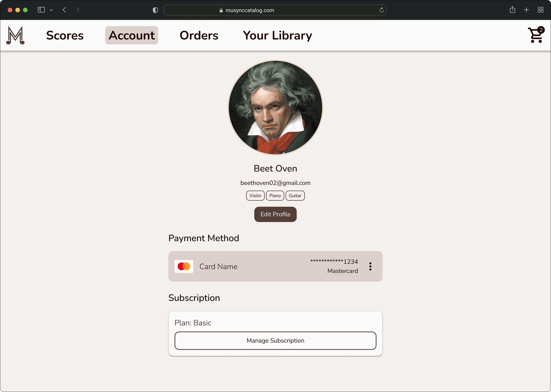The height and width of the screenshot is (392, 551).
Task: Show the tab overview grid
Action: pyautogui.click(x=540, y=10)
